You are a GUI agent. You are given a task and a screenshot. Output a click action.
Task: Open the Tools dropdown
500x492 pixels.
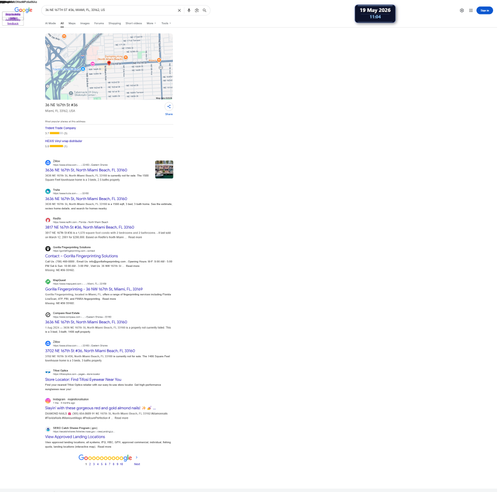coord(166,23)
